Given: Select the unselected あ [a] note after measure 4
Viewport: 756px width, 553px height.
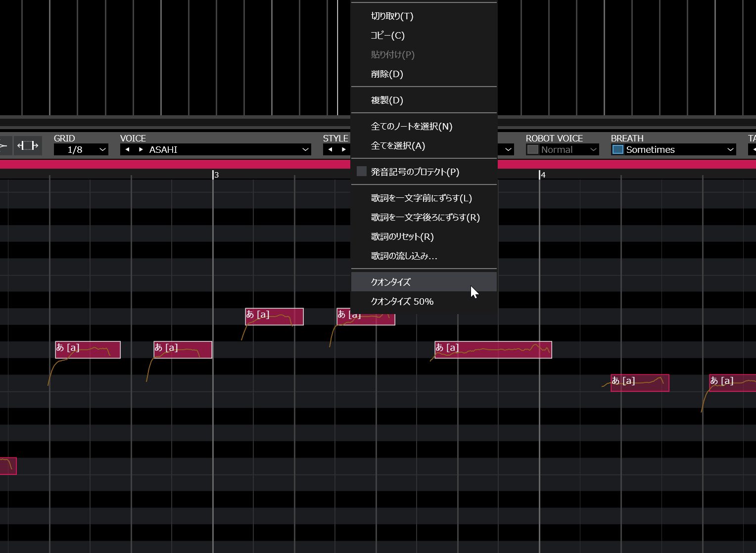Looking at the screenshot, I should point(640,383).
